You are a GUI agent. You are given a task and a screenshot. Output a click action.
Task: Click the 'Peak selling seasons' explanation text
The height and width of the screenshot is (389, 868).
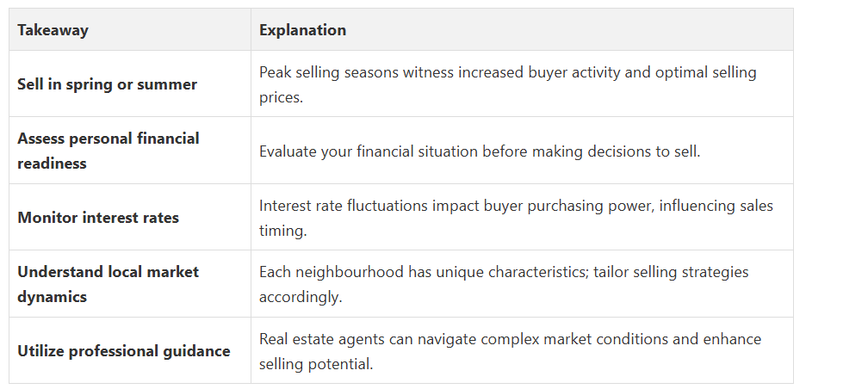[508, 84]
